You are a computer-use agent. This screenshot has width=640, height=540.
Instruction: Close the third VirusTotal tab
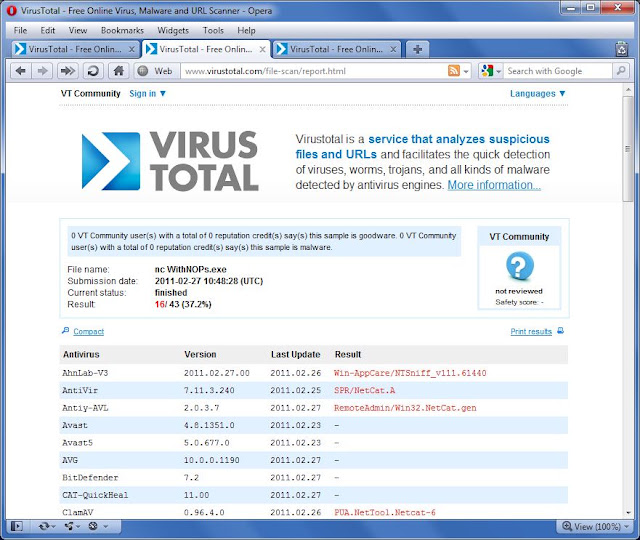[393, 49]
